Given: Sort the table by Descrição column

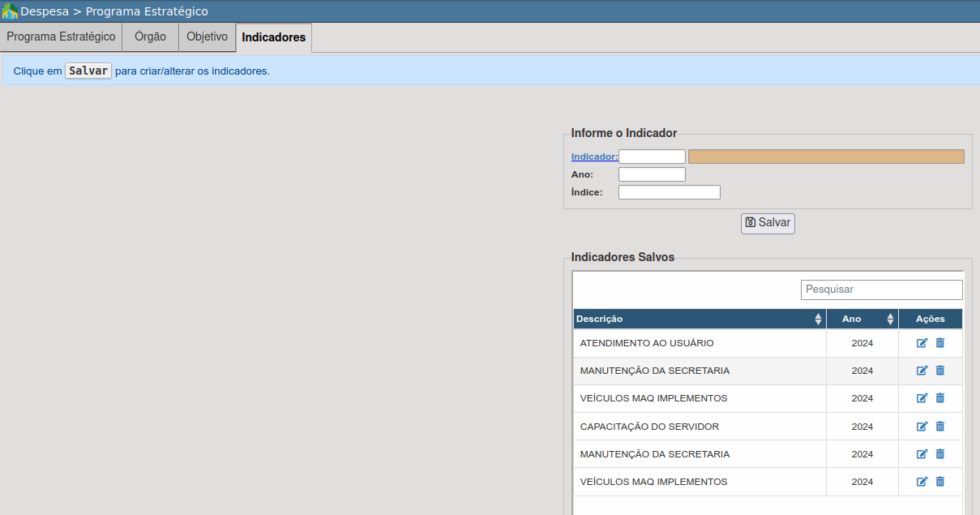Looking at the screenshot, I should pyautogui.click(x=699, y=319).
